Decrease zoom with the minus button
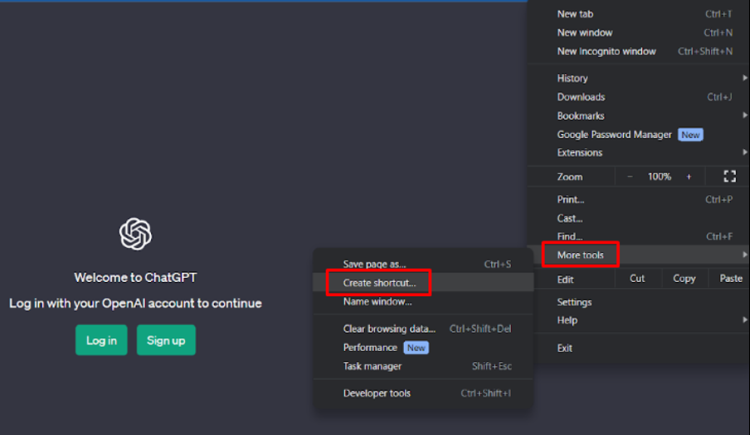Viewport: 750px width, 435px height. click(x=630, y=176)
